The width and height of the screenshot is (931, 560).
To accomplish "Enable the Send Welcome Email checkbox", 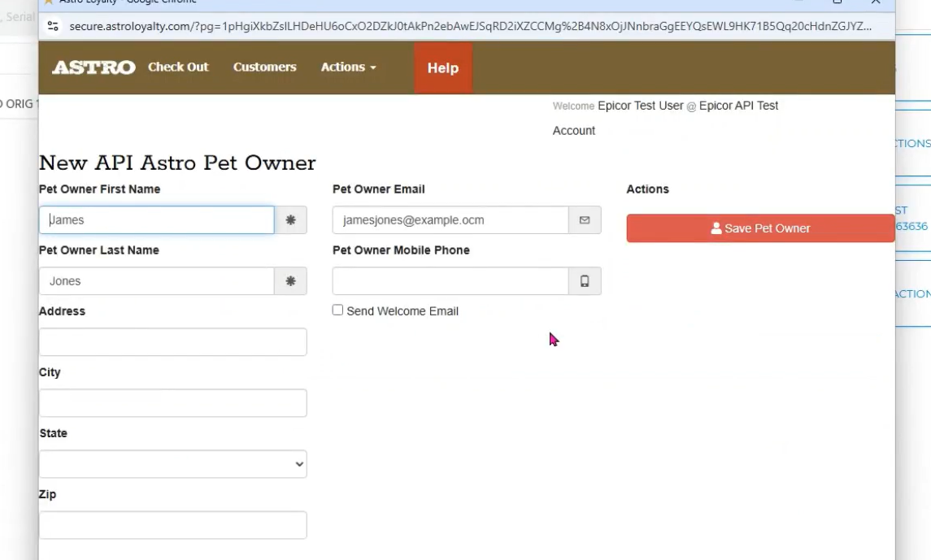I will [337, 310].
